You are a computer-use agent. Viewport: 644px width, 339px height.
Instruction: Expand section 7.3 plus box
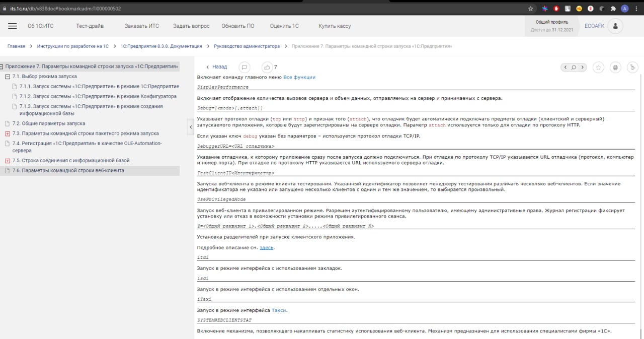tap(8, 133)
